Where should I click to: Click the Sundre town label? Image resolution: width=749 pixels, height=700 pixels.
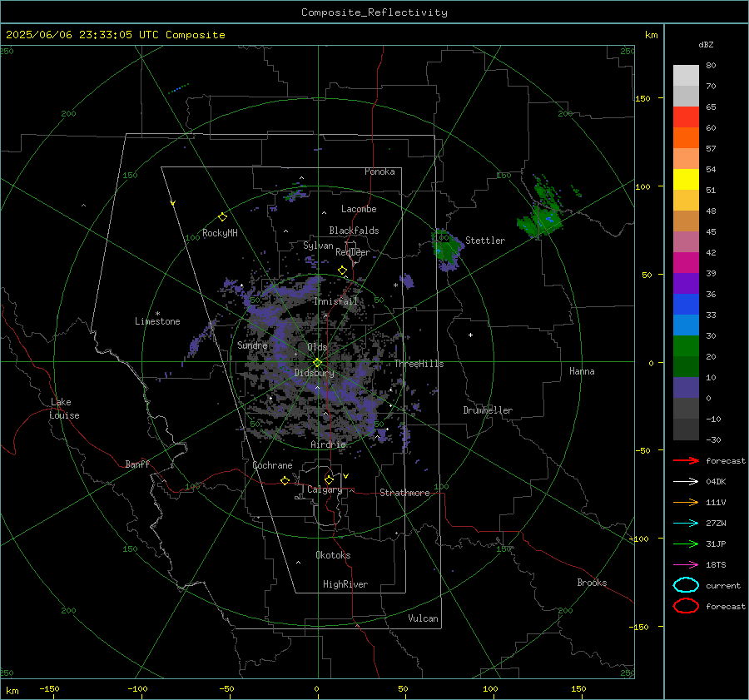click(x=252, y=345)
